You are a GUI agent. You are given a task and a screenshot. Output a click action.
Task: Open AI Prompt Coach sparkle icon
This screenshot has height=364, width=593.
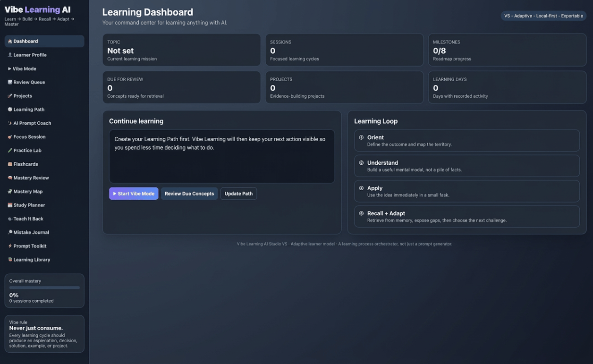[x=10, y=123]
